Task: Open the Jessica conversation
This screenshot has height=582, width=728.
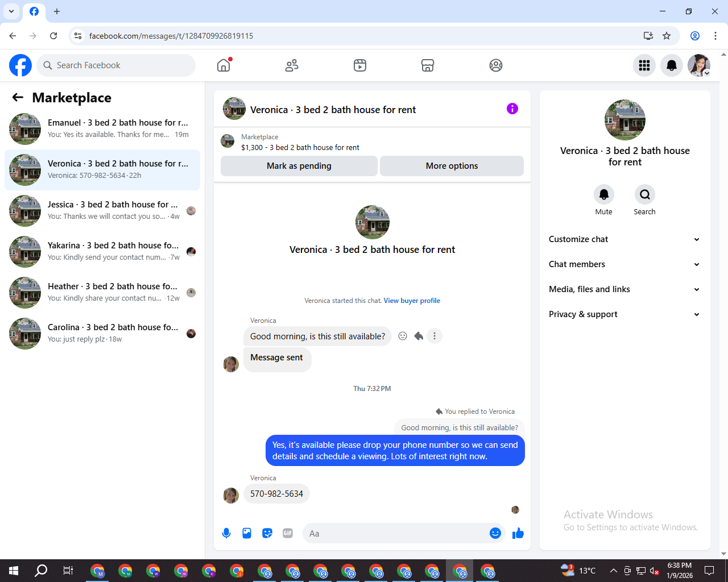Action: click(102, 211)
